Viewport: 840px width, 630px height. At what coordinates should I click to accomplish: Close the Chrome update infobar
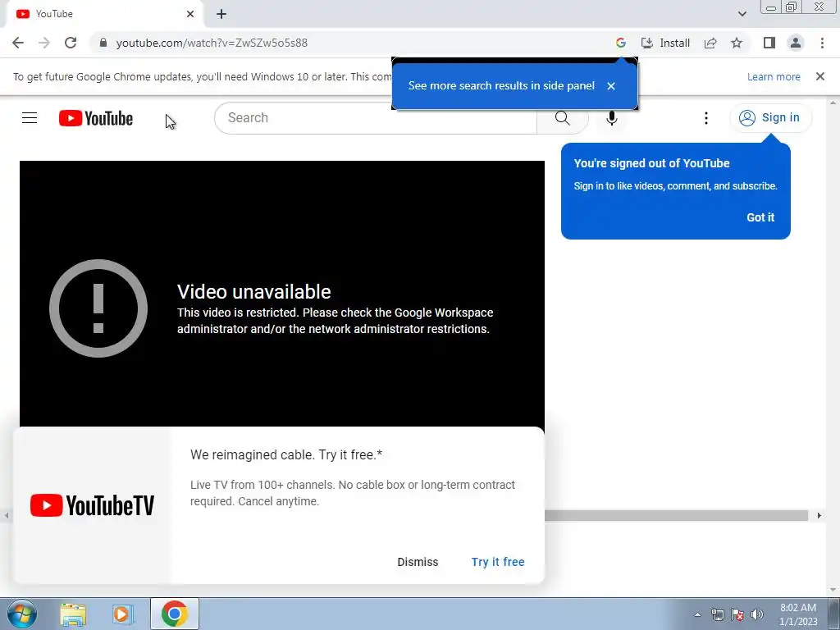coord(820,76)
